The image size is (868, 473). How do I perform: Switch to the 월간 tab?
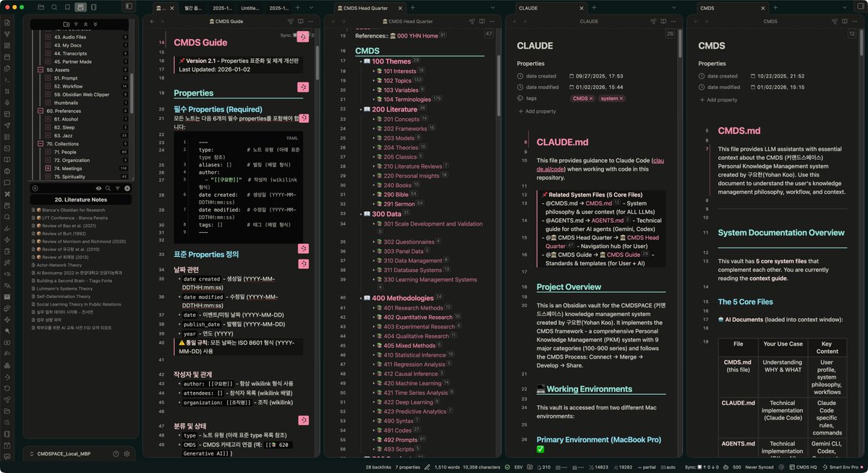pyautogui.click(x=195, y=7)
